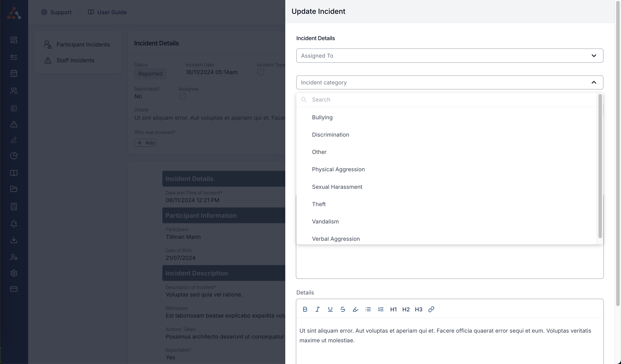
Task: Click the app logo in the sidebar
Action: (14, 13)
